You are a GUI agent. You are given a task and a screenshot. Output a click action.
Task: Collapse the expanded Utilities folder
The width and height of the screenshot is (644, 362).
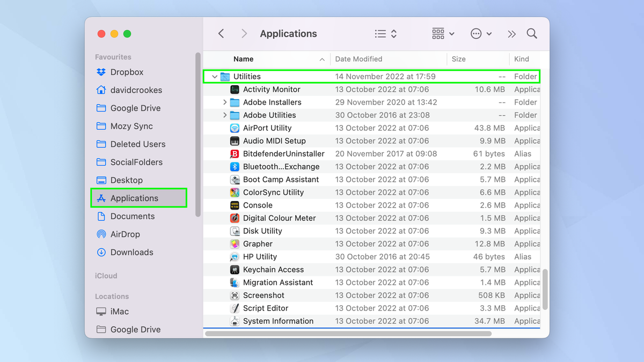tap(214, 76)
